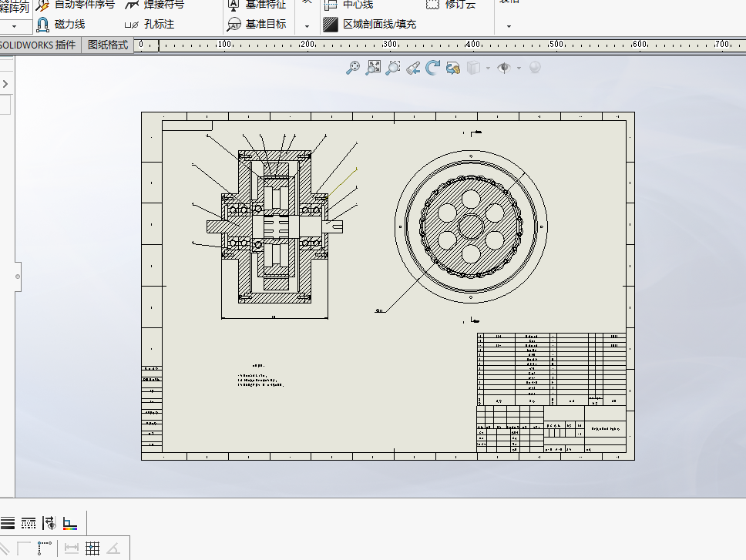Toggle Hide/Show Edges line format icon
This screenshot has height=560, width=746.
(49, 523)
